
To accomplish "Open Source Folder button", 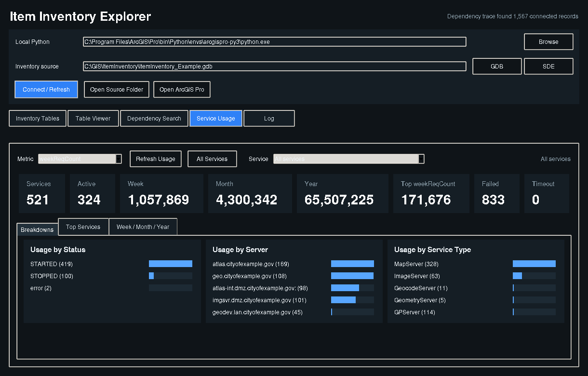I will pos(117,89).
